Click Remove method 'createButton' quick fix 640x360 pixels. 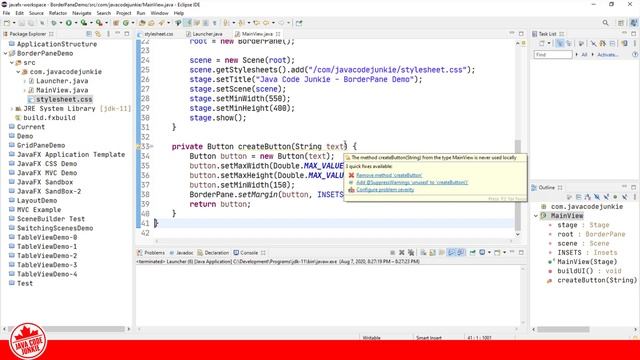tap(389, 175)
